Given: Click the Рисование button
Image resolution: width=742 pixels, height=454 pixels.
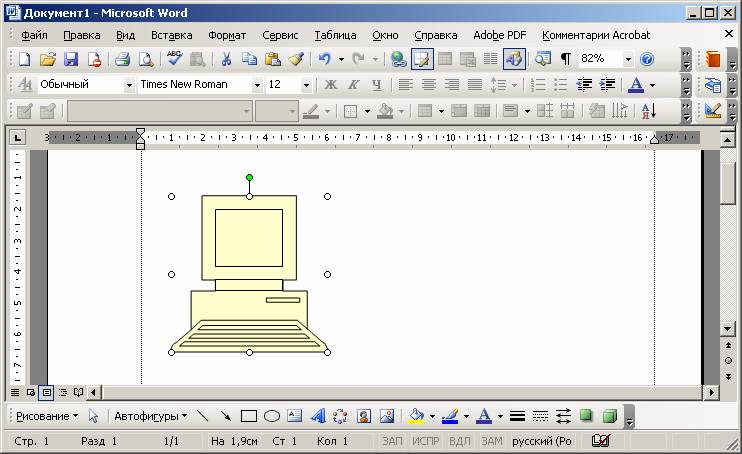Looking at the screenshot, I should pos(46,416).
